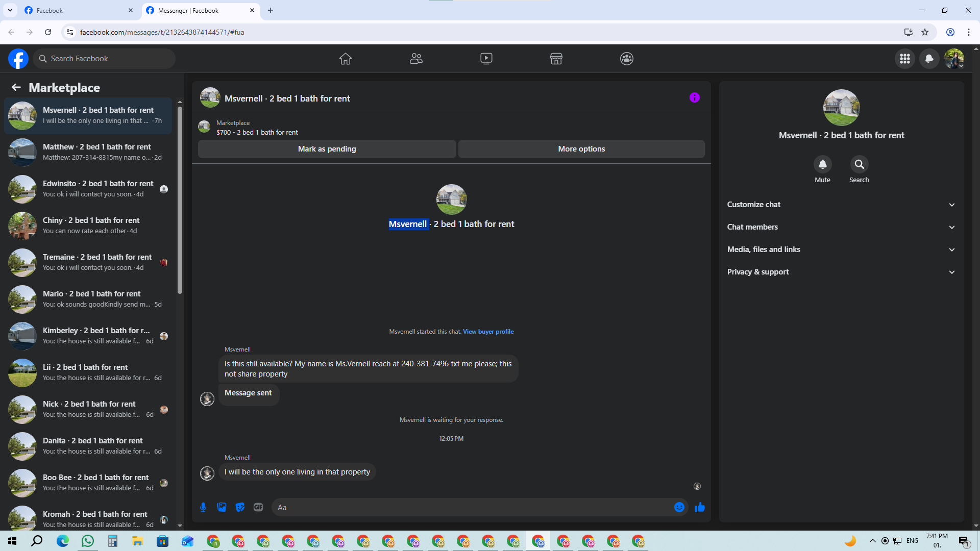
Task: Click the voice clip microphone icon
Action: point(203,507)
